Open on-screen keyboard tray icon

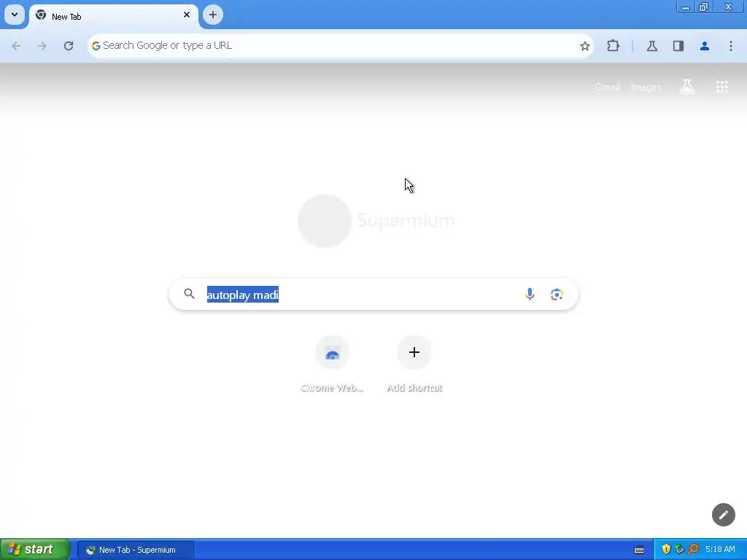pyautogui.click(x=639, y=550)
